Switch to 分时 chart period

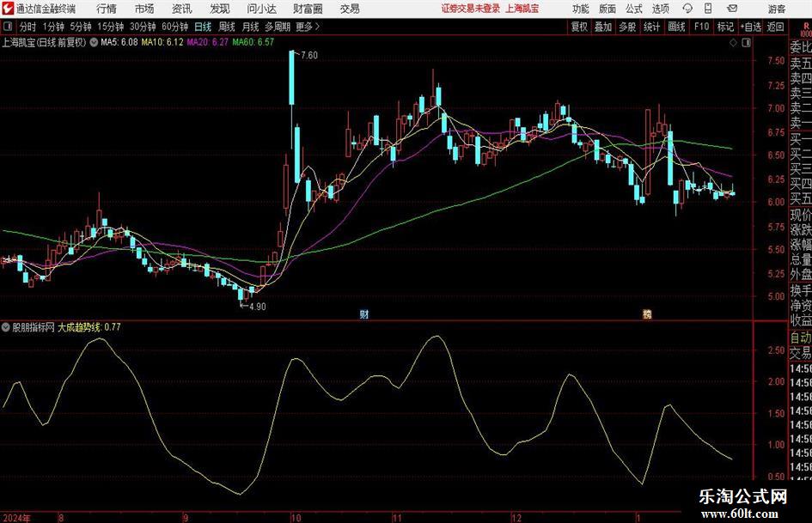[28, 27]
